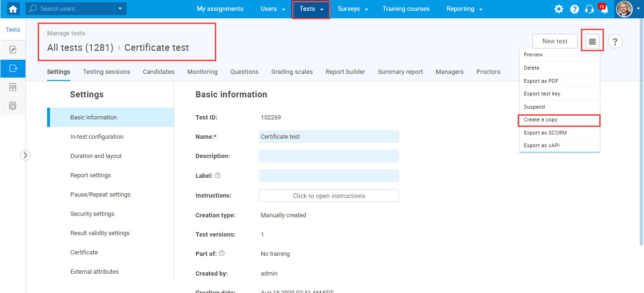
Task: Click the Description input field
Action: [x=329, y=156]
